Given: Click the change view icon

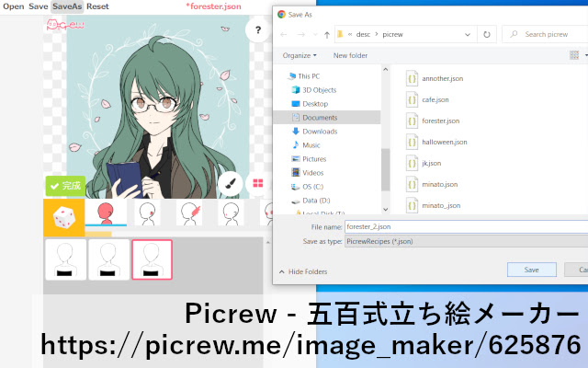Looking at the screenshot, I should [574, 55].
